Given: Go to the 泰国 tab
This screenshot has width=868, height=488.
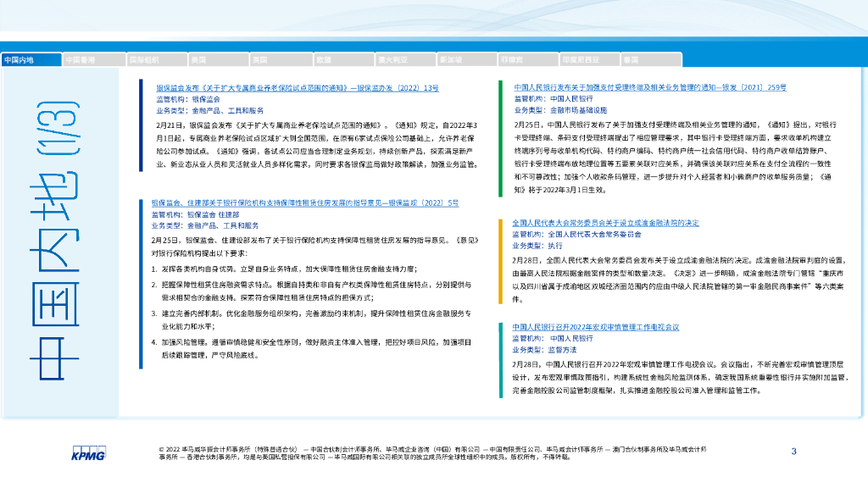Looking at the screenshot, I should (x=649, y=60).
